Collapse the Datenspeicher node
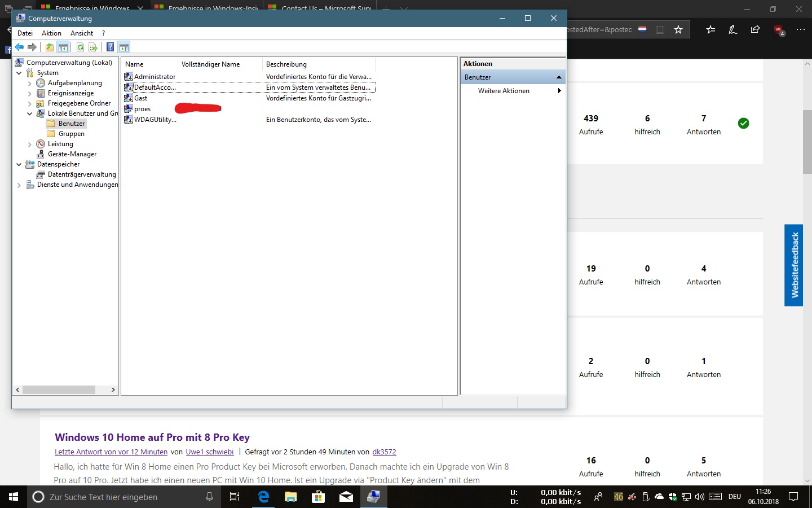This screenshot has height=508, width=812. 19,164
